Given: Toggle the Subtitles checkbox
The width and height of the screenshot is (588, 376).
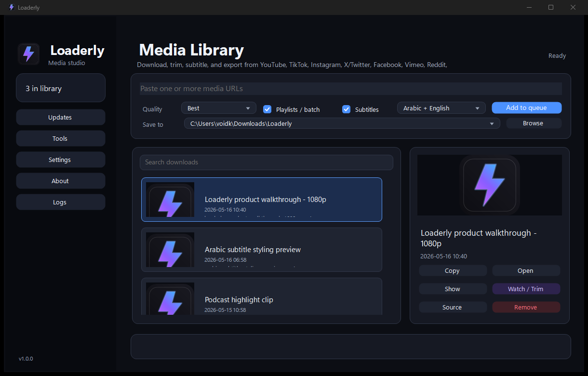Looking at the screenshot, I should pyautogui.click(x=346, y=109).
